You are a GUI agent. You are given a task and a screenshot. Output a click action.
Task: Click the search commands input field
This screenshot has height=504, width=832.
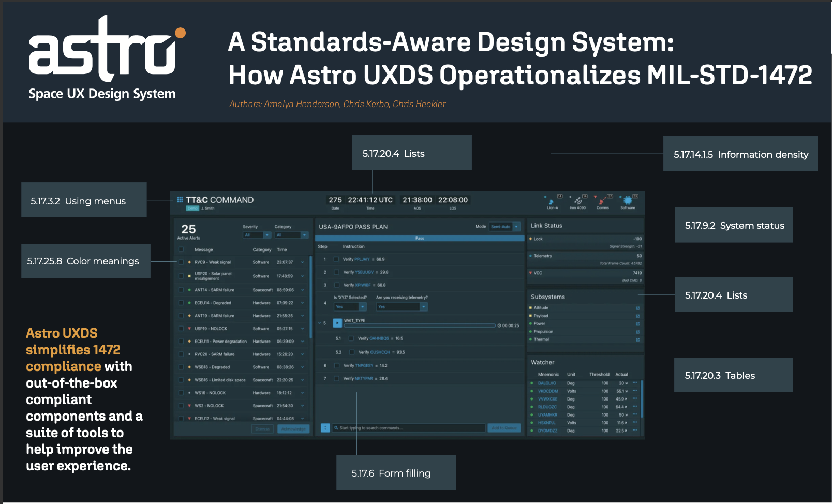coord(409,428)
